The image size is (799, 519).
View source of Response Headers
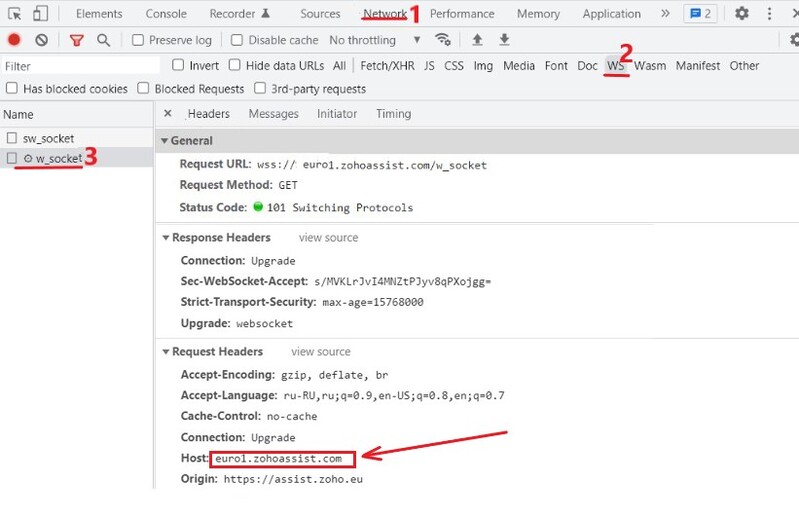[x=328, y=237]
